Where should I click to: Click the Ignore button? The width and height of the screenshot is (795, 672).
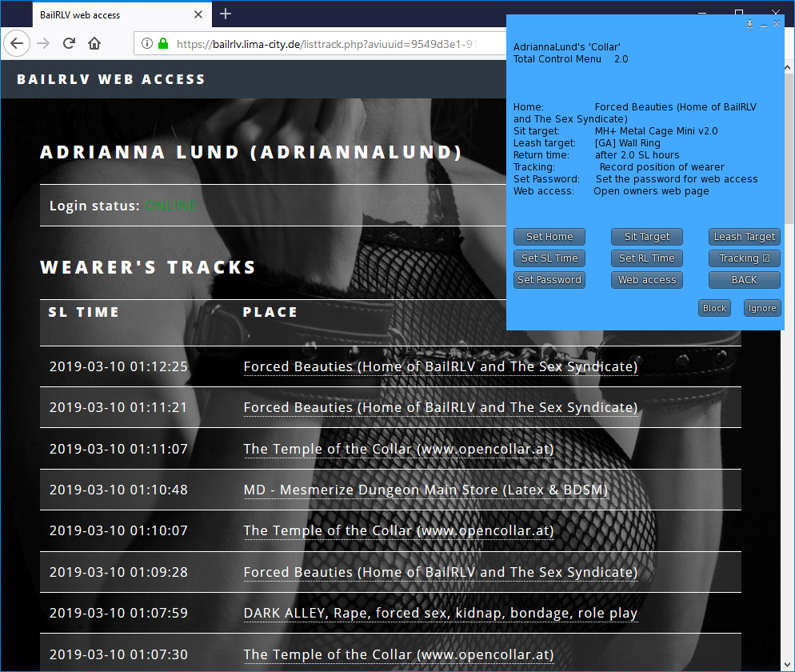point(761,308)
